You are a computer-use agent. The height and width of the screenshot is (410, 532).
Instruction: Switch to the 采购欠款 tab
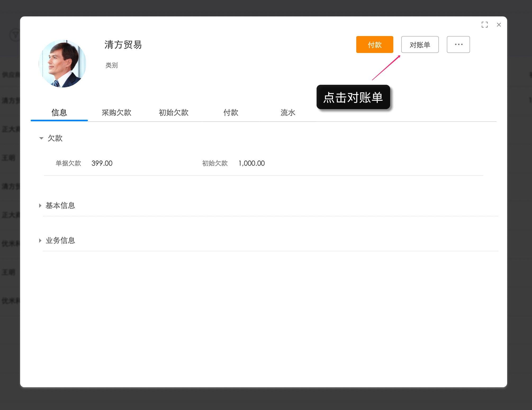point(116,113)
